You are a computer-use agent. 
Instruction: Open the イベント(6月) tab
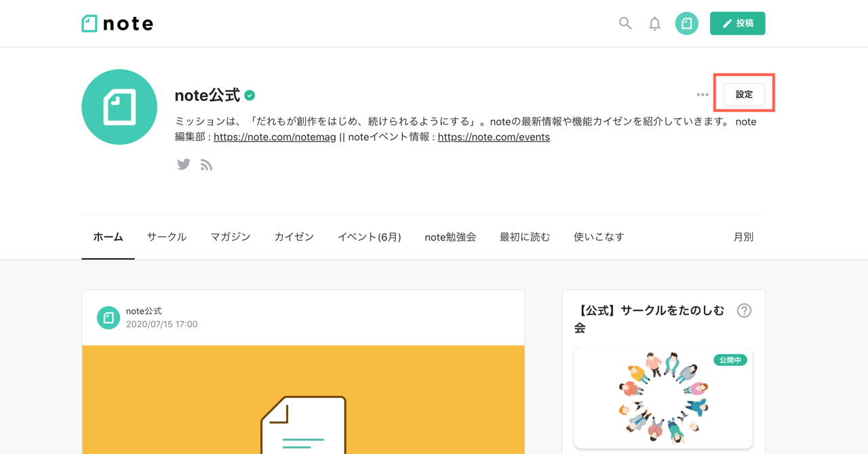(x=370, y=237)
